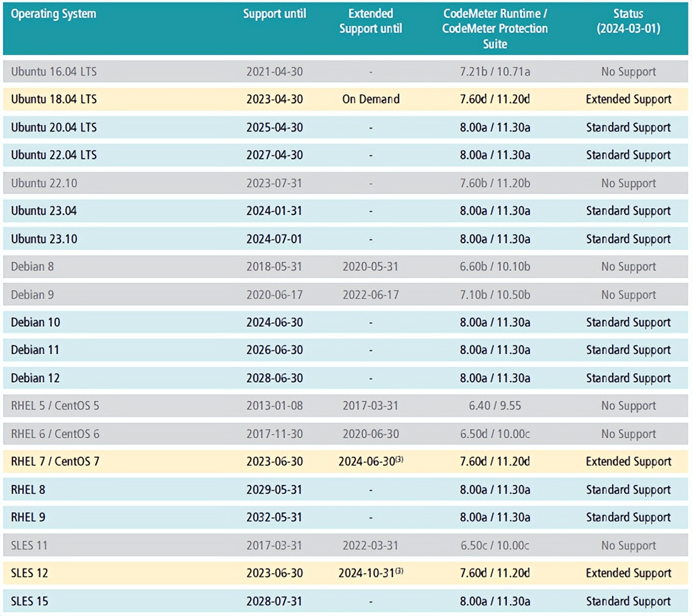This screenshot has width=692, height=616.
Task: Select the RHEL 5 / CentOS 5 cell
Action: pos(55,406)
